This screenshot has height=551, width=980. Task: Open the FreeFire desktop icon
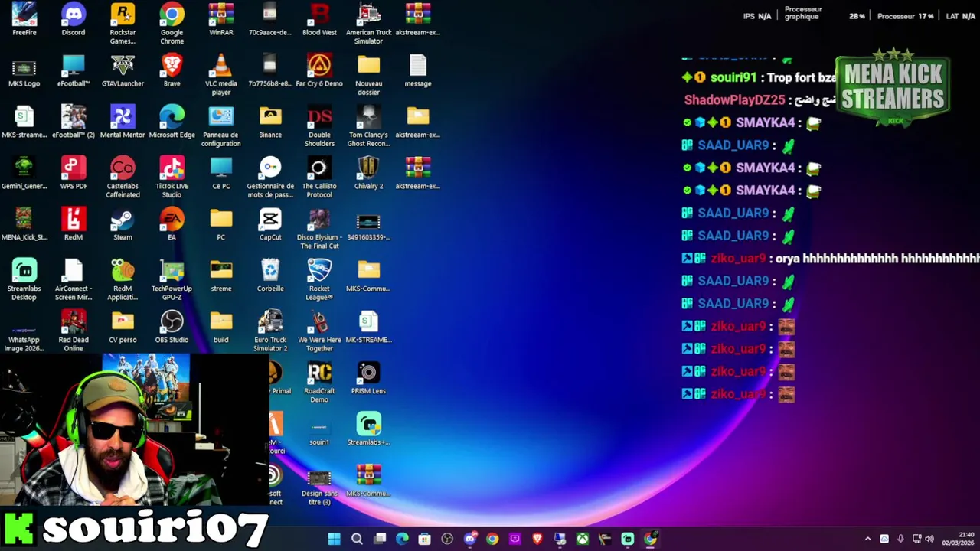(x=24, y=20)
